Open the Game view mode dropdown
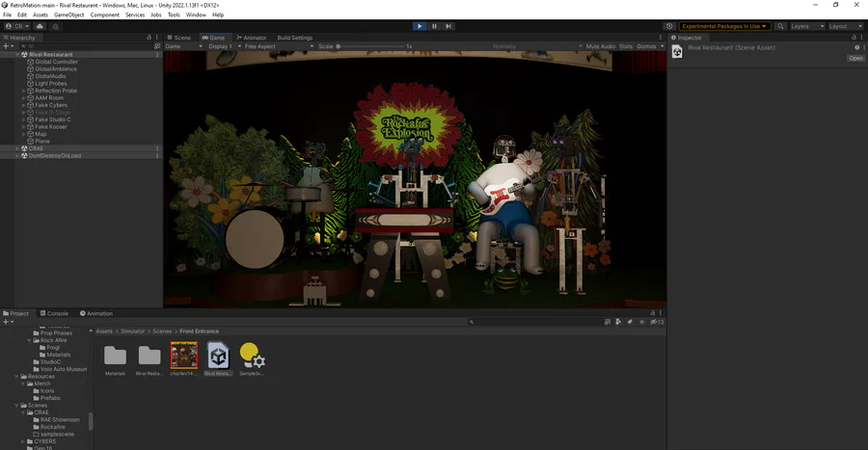 (x=184, y=46)
